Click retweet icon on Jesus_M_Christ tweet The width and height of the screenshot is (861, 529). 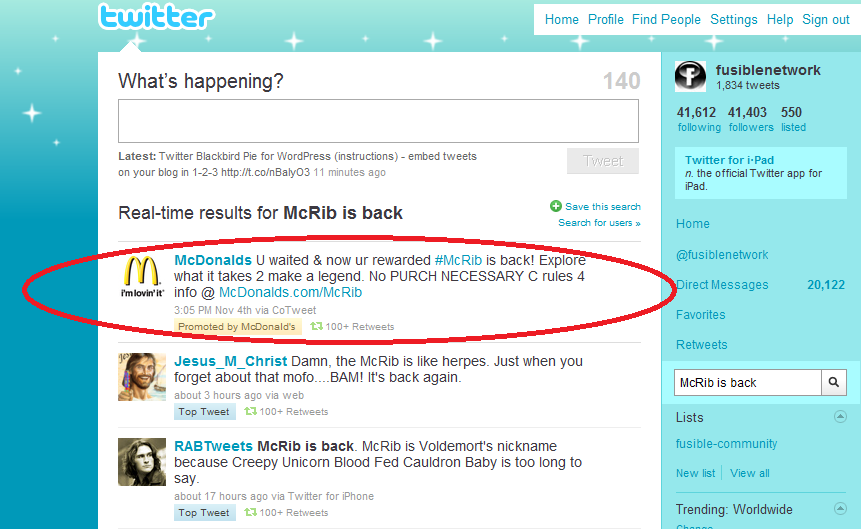coord(250,411)
